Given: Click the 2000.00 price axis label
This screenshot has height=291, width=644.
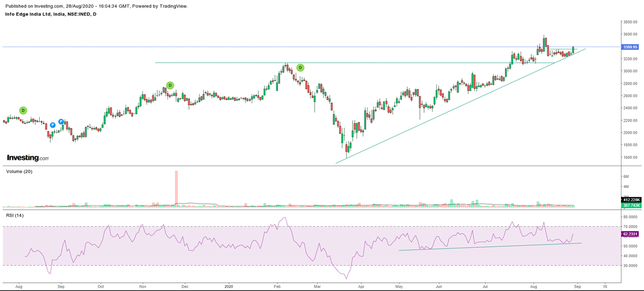Looking at the screenshot, I should pyautogui.click(x=630, y=133).
